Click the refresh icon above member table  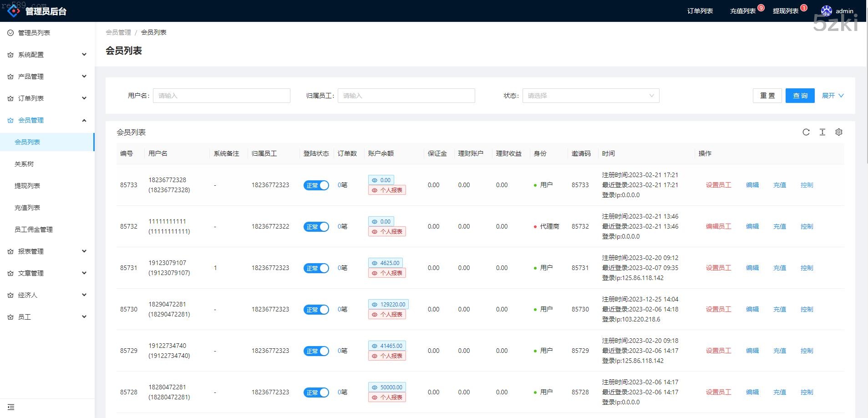806,132
